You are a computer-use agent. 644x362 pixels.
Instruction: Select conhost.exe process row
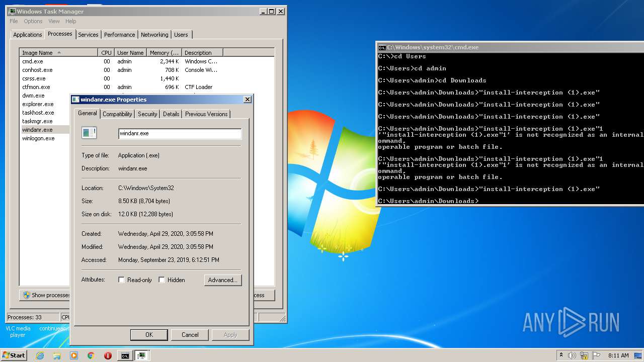(147, 70)
